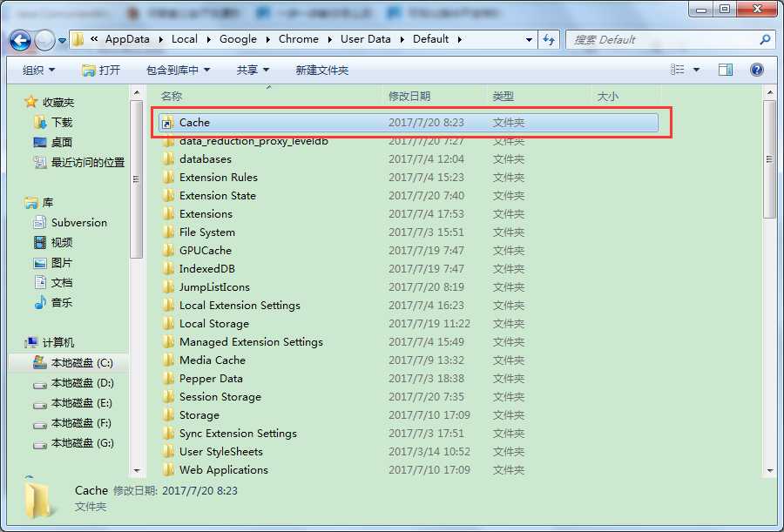Click the refresh icon beside address bar
The image size is (784, 532).
(x=549, y=40)
